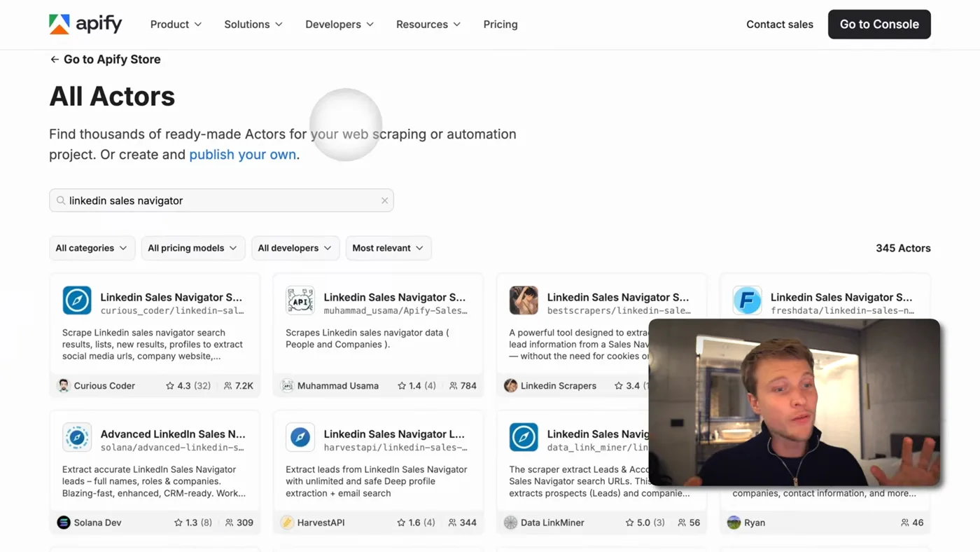Open the Solutions menu
The image size is (980, 552).
pos(253,25)
